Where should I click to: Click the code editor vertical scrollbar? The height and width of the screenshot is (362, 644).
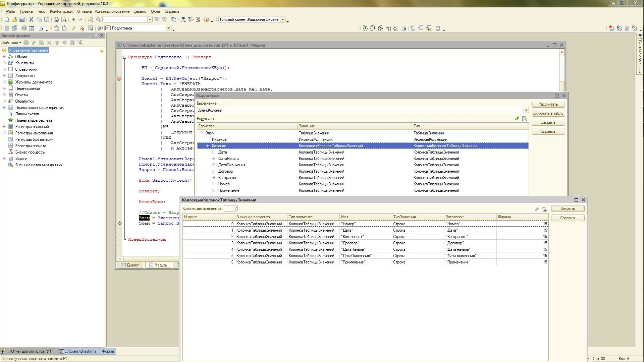tap(562, 70)
